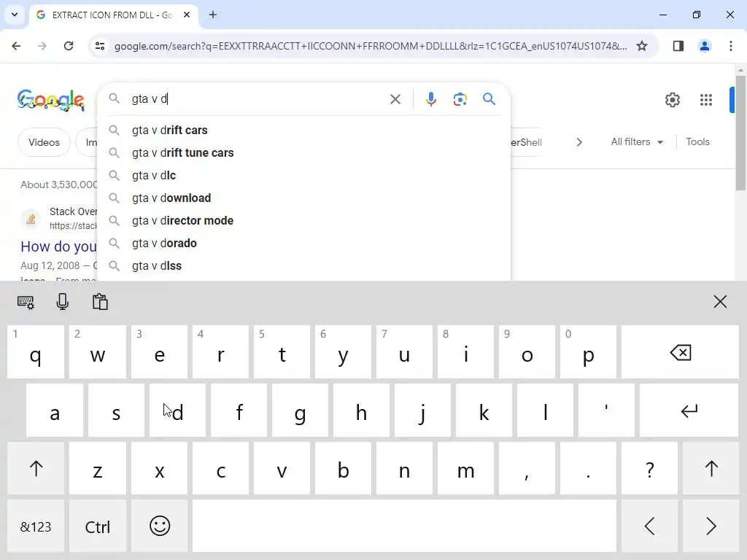Screen dimensions: 747x560
Task: Tap the m key
Action: click(x=465, y=468)
